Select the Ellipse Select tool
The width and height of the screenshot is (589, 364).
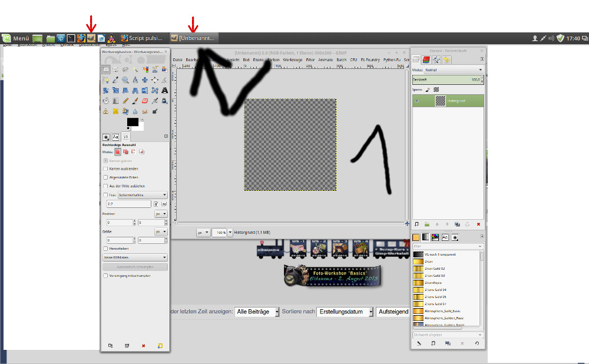click(x=115, y=70)
